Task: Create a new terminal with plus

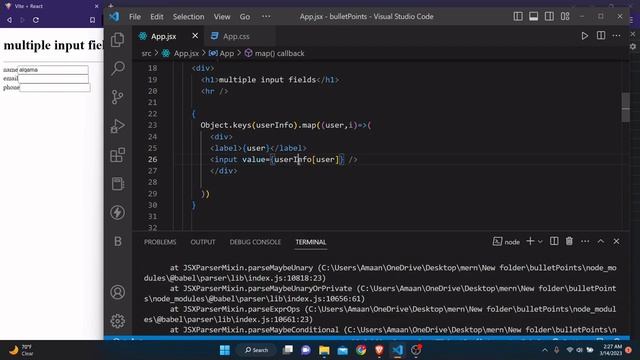Action: (530, 242)
